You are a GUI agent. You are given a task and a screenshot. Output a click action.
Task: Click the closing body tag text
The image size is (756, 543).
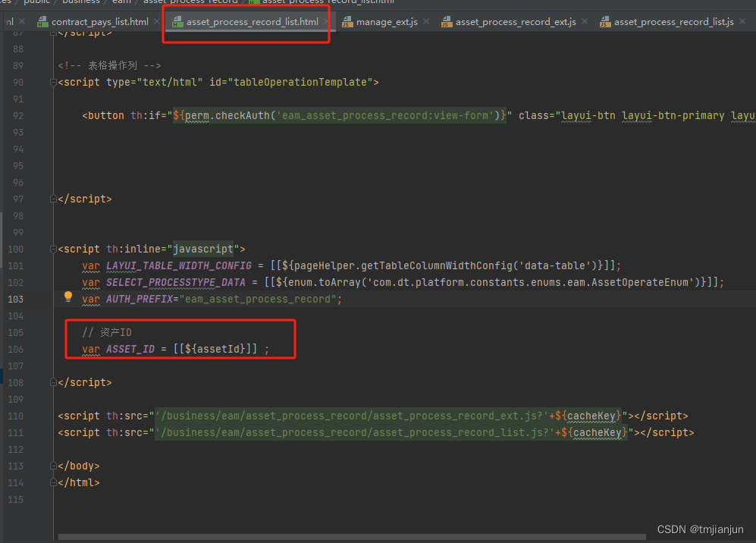point(79,466)
